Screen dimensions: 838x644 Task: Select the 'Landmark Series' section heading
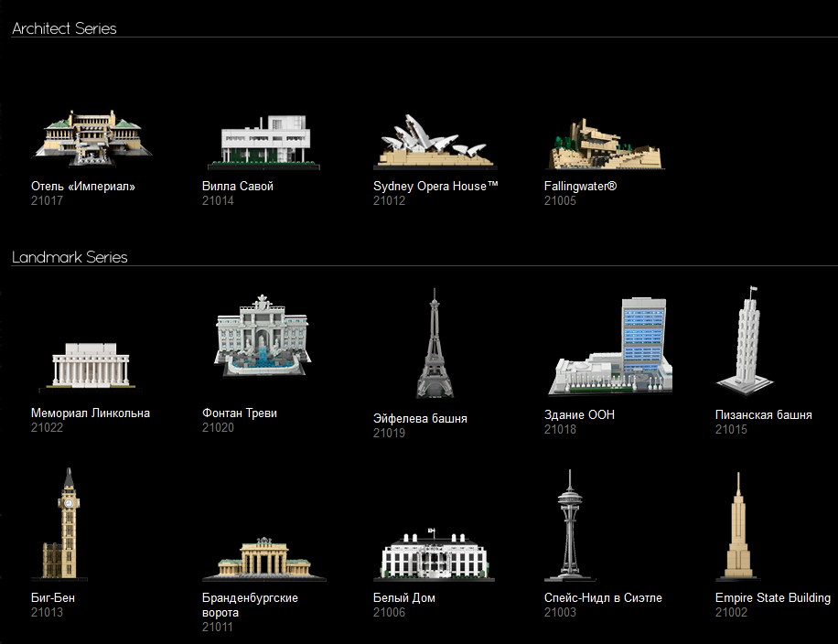tap(70, 257)
